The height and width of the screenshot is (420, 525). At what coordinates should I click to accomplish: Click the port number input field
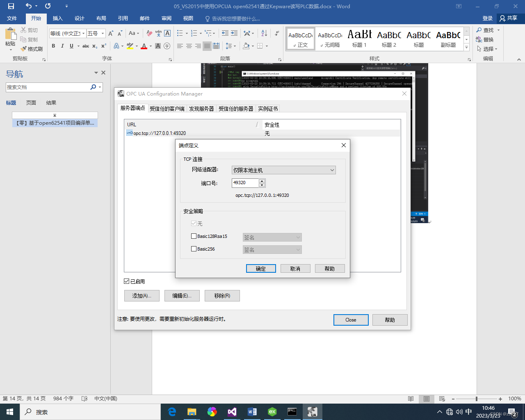pyautogui.click(x=245, y=183)
